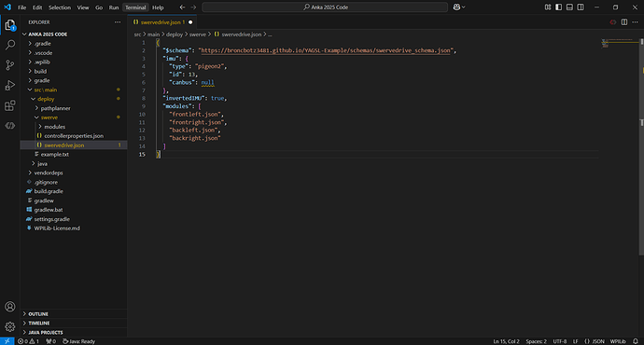Open the Accounts menu icon
Screen dimensions: 644x345
(10, 307)
